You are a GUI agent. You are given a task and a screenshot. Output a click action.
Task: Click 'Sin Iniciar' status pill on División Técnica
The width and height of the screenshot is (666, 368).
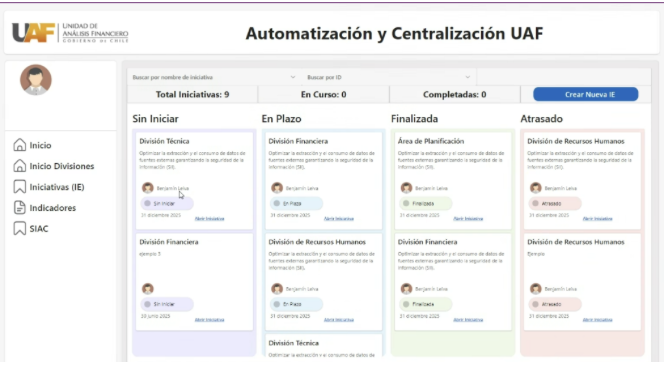point(167,203)
